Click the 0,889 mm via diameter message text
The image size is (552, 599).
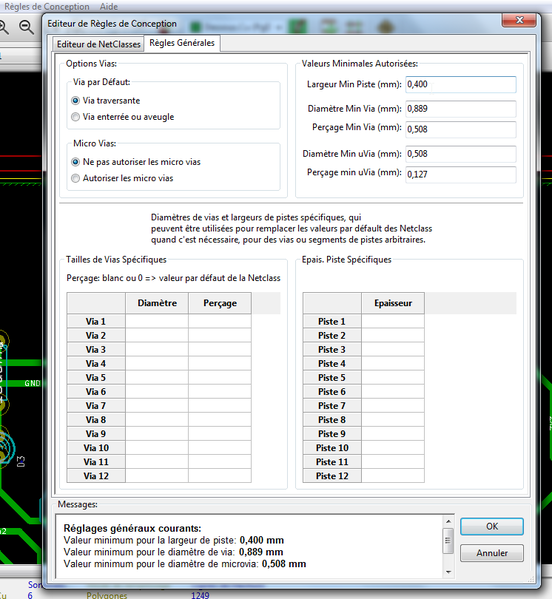[x=261, y=552]
